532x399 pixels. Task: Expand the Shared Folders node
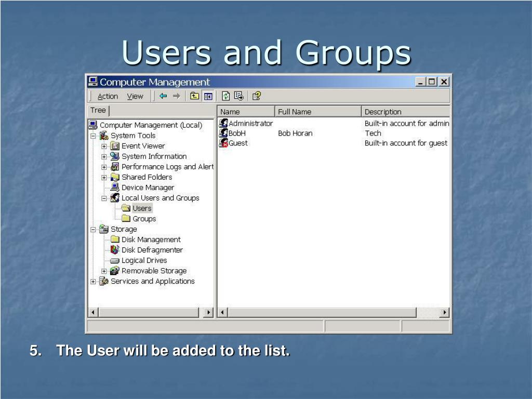pos(104,178)
